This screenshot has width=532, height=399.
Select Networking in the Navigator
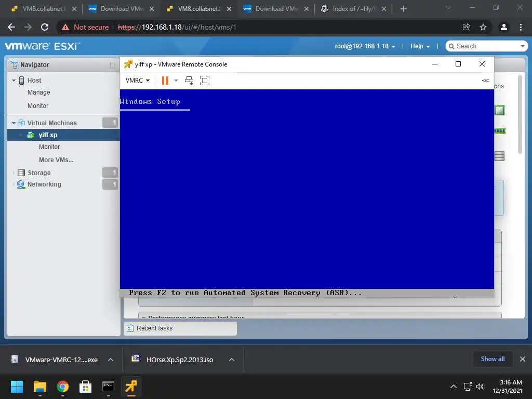(44, 184)
